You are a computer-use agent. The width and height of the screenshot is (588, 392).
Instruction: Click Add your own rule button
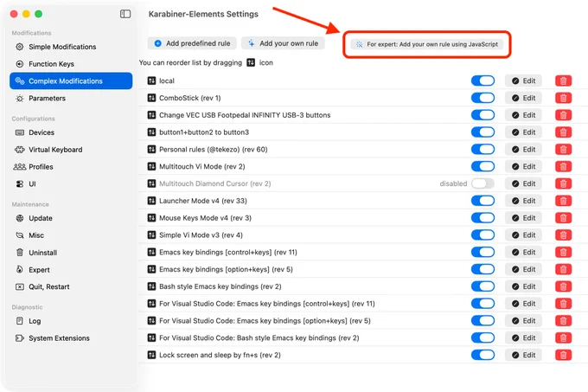coord(283,43)
